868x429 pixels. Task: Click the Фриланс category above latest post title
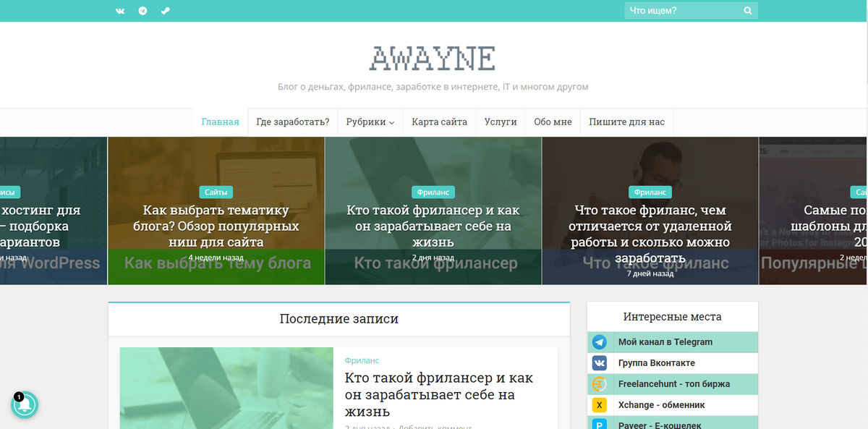click(362, 360)
